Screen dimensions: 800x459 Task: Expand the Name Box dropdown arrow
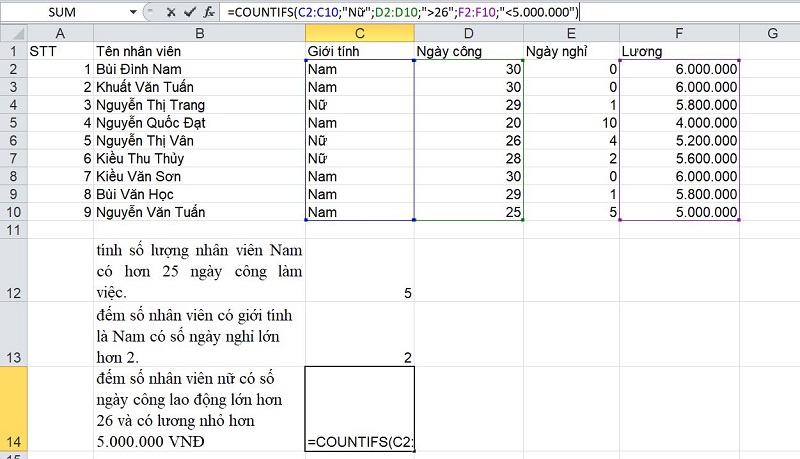coord(133,12)
